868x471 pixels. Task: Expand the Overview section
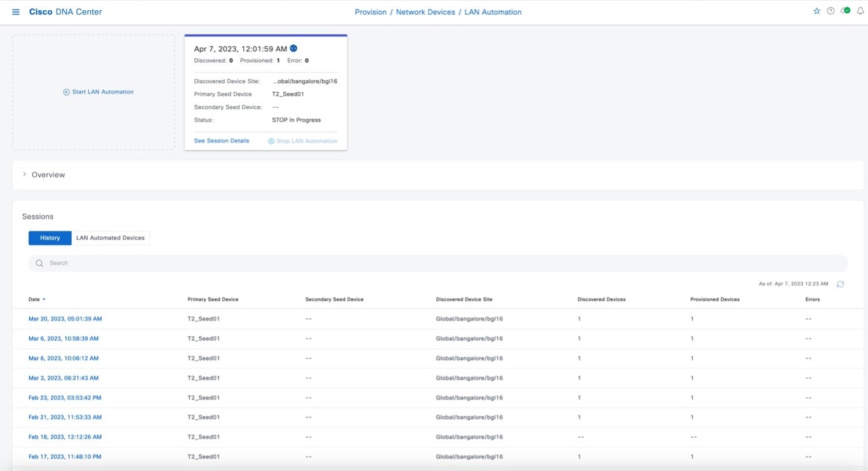25,174
